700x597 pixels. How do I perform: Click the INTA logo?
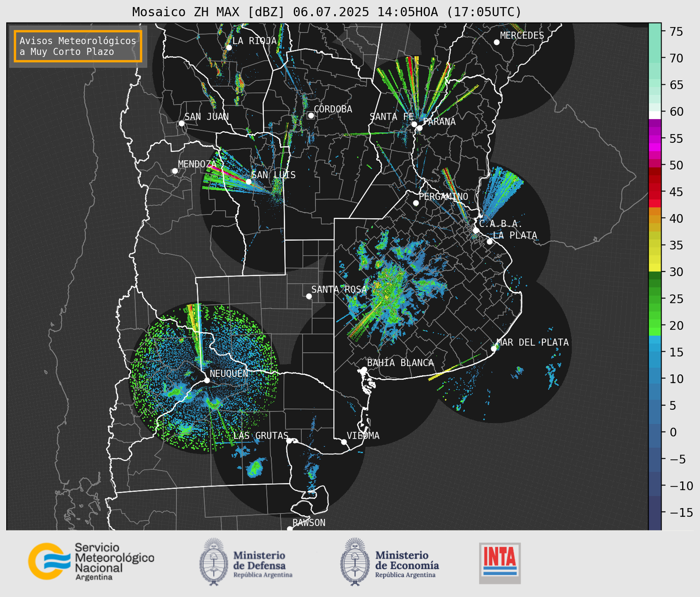tap(500, 563)
